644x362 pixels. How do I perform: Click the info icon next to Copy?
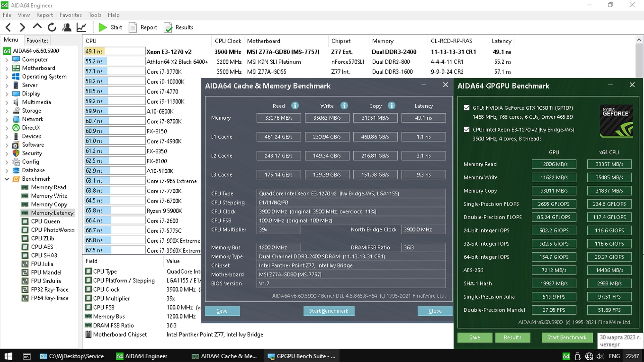[391, 106]
